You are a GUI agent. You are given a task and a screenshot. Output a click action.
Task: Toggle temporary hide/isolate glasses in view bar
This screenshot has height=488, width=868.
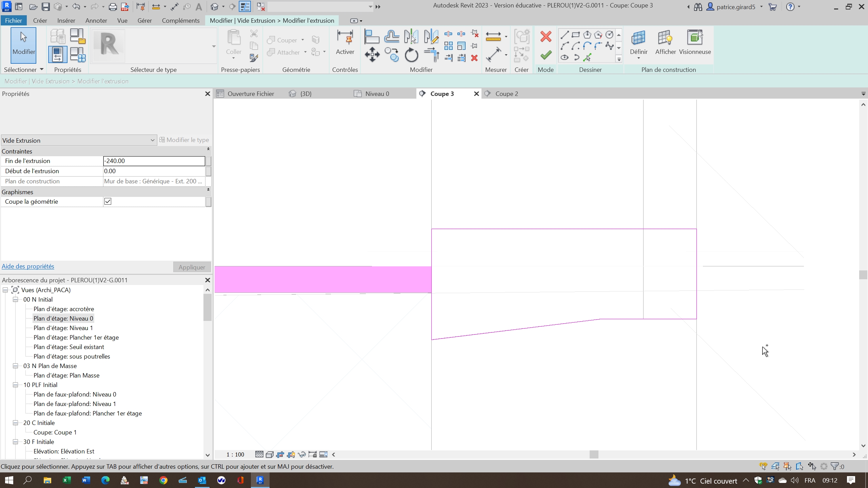click(x=301, y=454)
